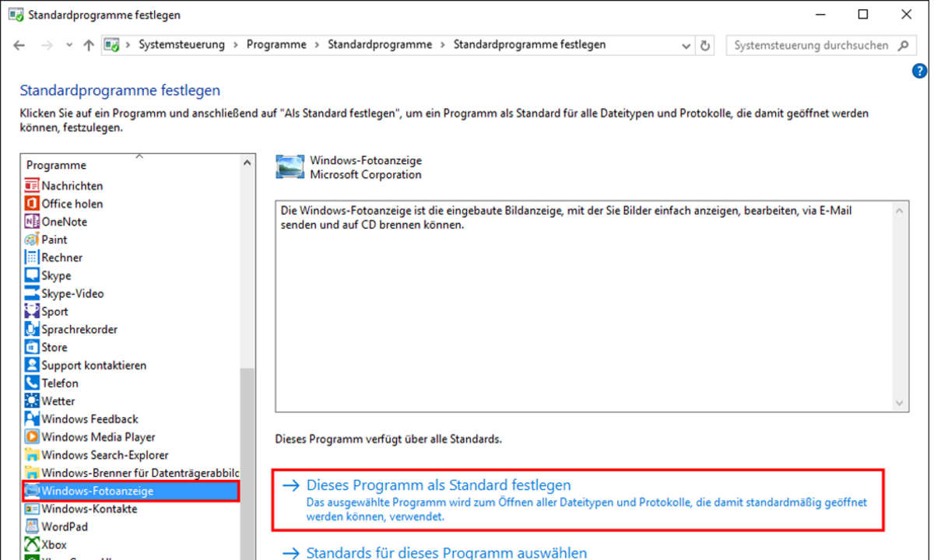The image size is (934, 560).
Task: Click the WordPad icon
Action: [x=32, y=527]
